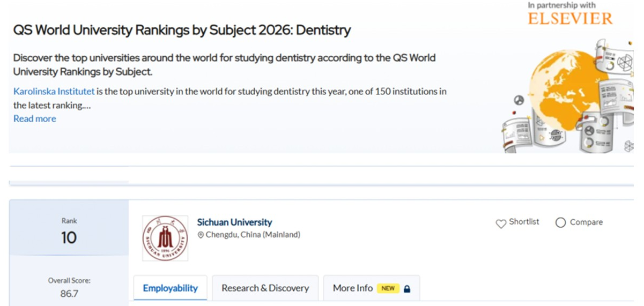The image size is (644, 306).
Task: Click the 'In partnership with' text
Action: 561,5
